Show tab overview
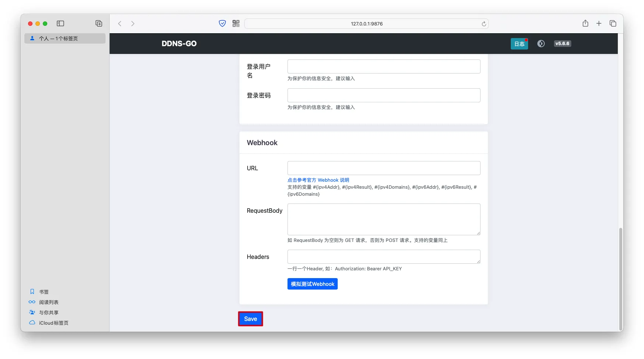This screenshot has height=359, width=644. pos(613,23)
